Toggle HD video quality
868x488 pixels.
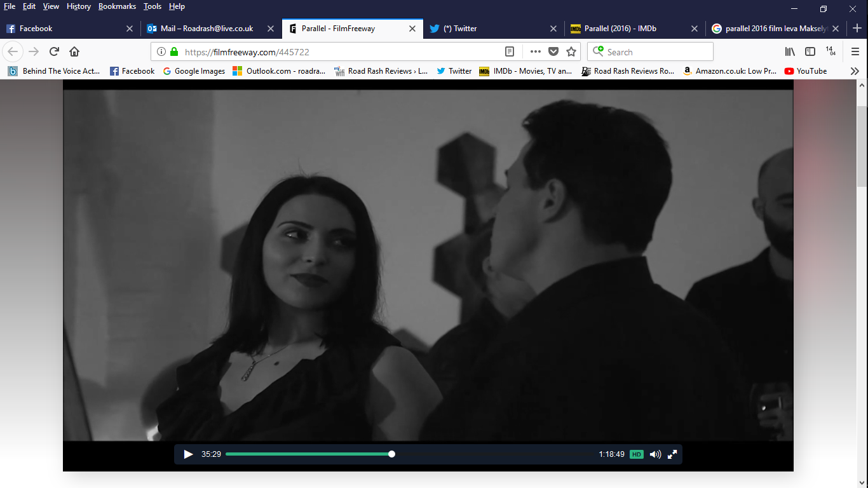pyautogui.click(x=636, y=454)
